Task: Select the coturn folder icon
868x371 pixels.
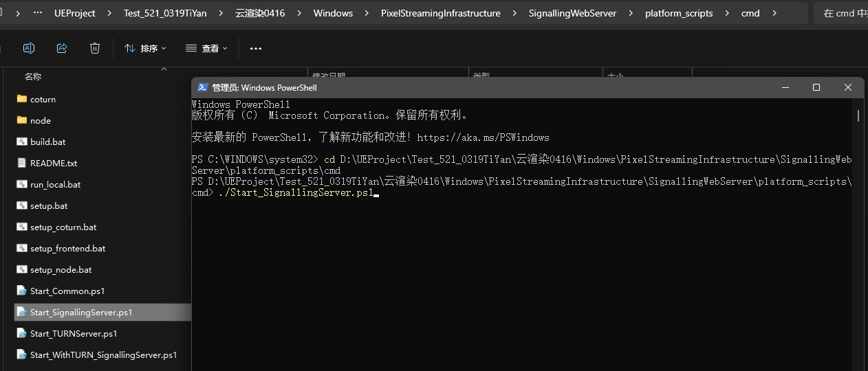Action: click(x=21, y=99)
